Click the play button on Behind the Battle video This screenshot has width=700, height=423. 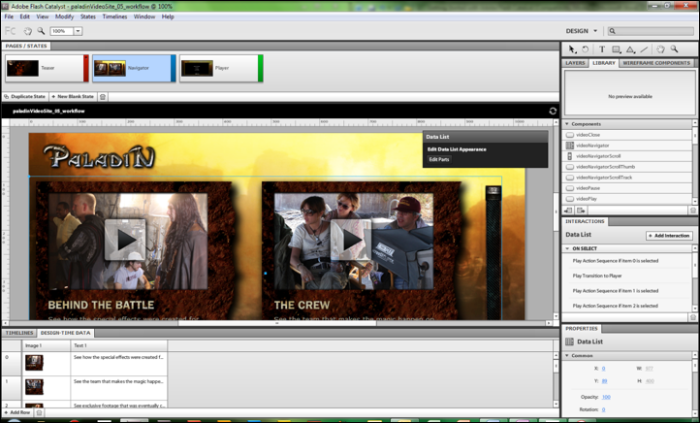click(125, 240)
